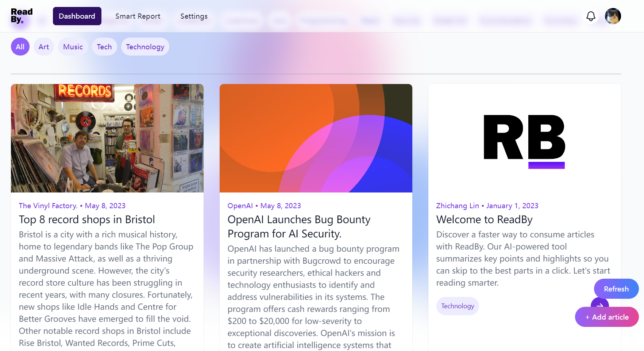
Task: Open the record shop photo thumbnail
Action: tap(107, 138)
